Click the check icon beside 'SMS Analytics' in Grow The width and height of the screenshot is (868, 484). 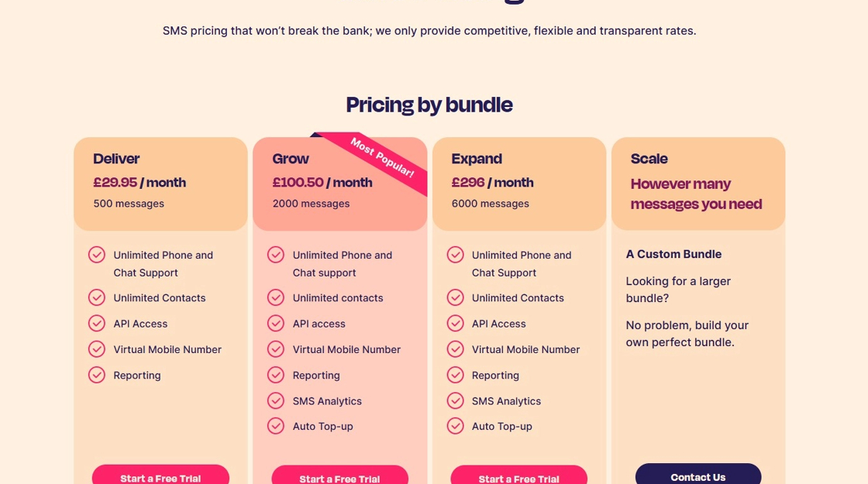pos(276,400)
